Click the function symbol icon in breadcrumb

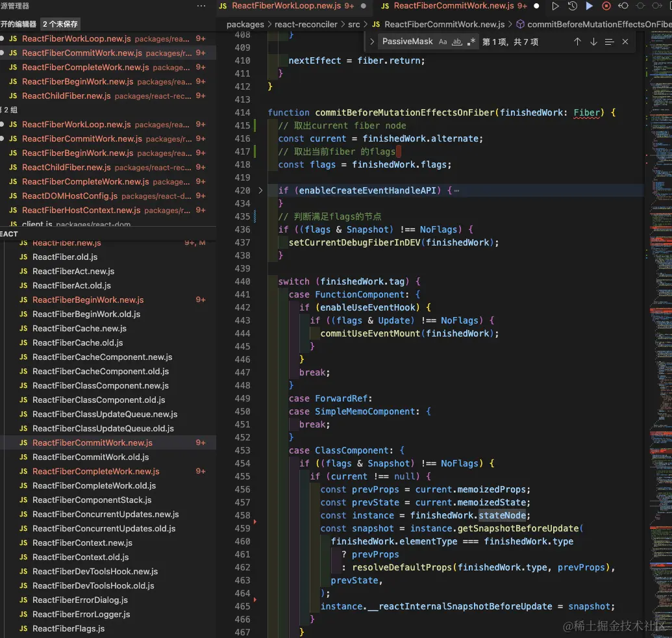point(520,25)
